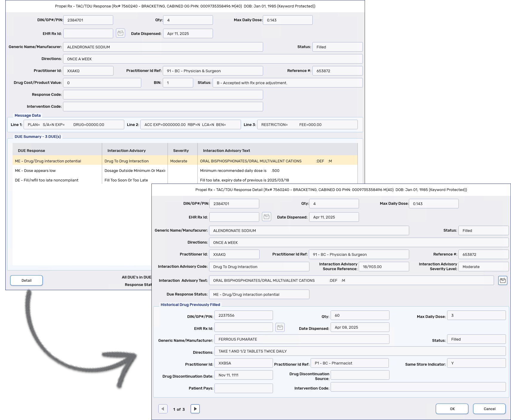Click the DUE Response column header

[31, 151]
